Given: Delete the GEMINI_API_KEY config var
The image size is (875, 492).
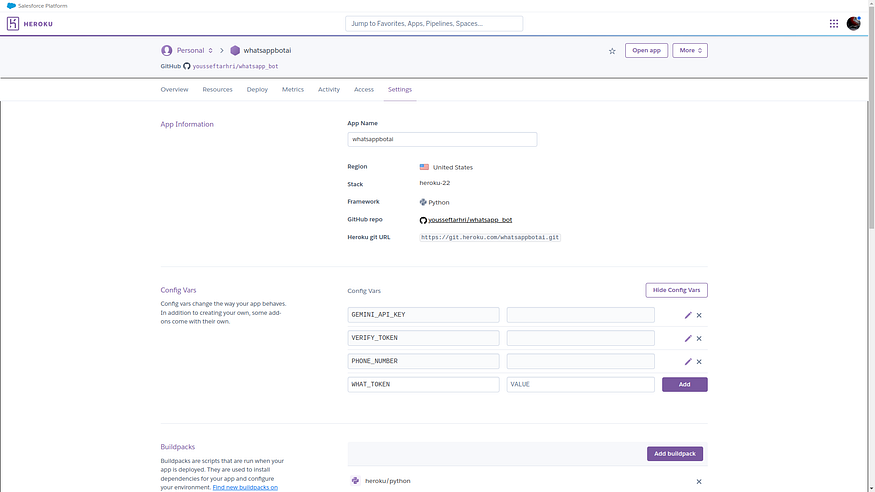Looking at the screenshot, I should click(699, 315).
